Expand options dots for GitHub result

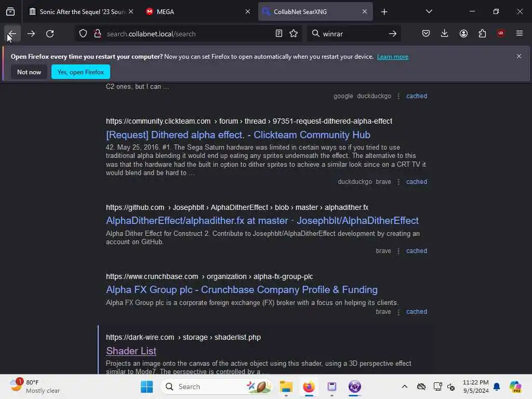tap(398, 251)
